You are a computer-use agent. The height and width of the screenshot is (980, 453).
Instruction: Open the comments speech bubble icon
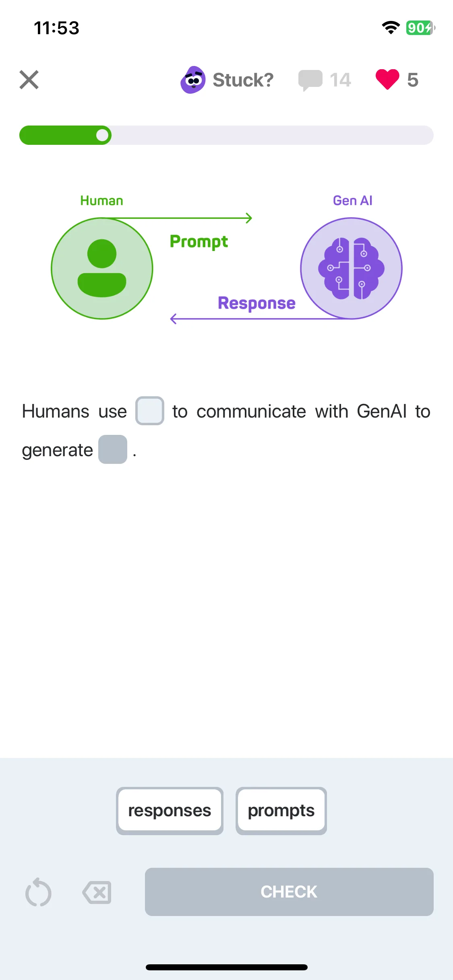[310, 80]
